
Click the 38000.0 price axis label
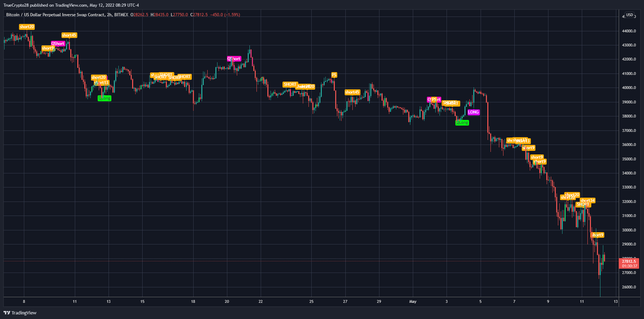tap(629, 117)
